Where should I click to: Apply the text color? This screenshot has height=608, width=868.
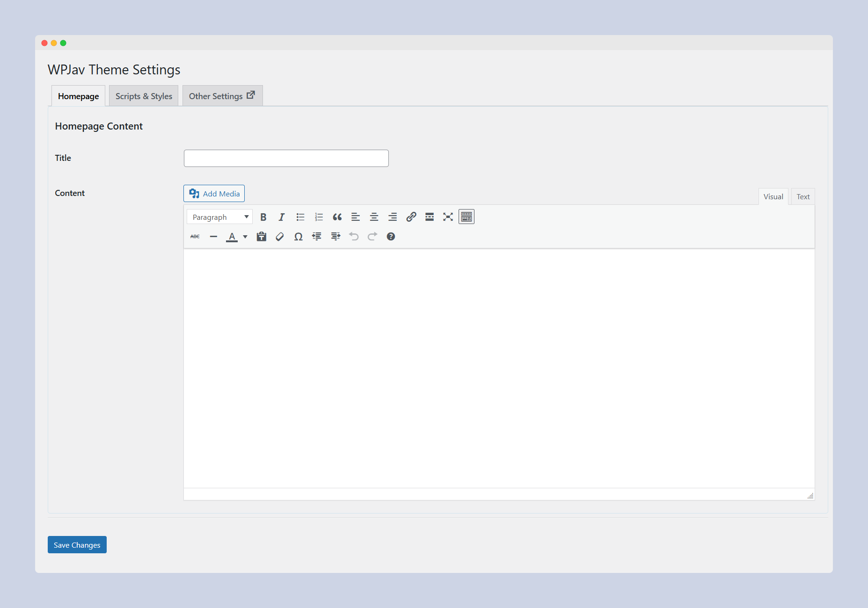232,237
